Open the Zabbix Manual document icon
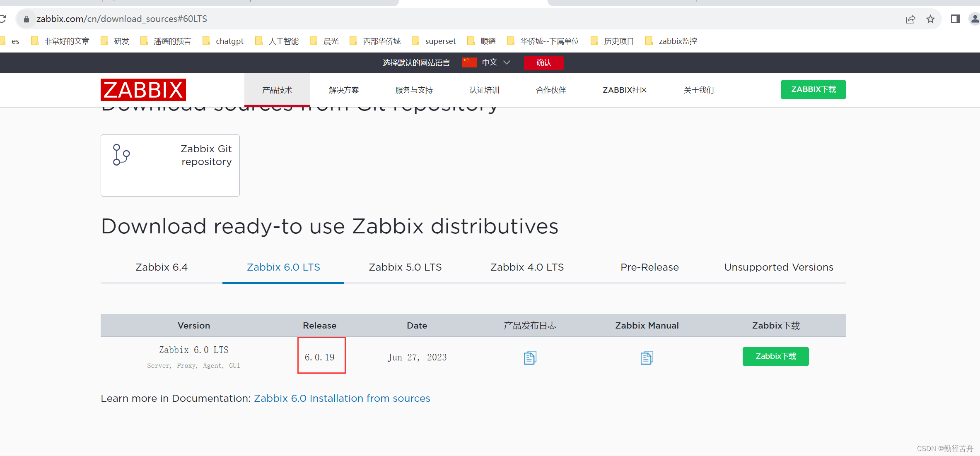980x456 pixels. coord(647,357)
